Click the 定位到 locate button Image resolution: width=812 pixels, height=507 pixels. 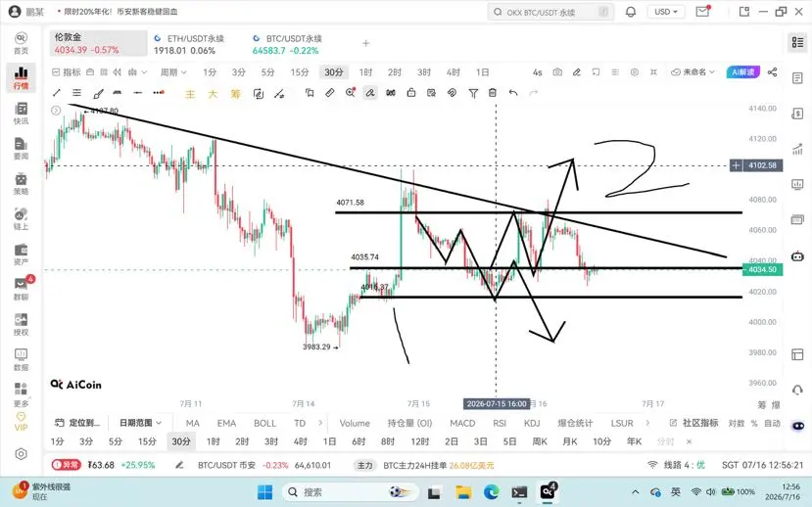(x=77, y=423)
